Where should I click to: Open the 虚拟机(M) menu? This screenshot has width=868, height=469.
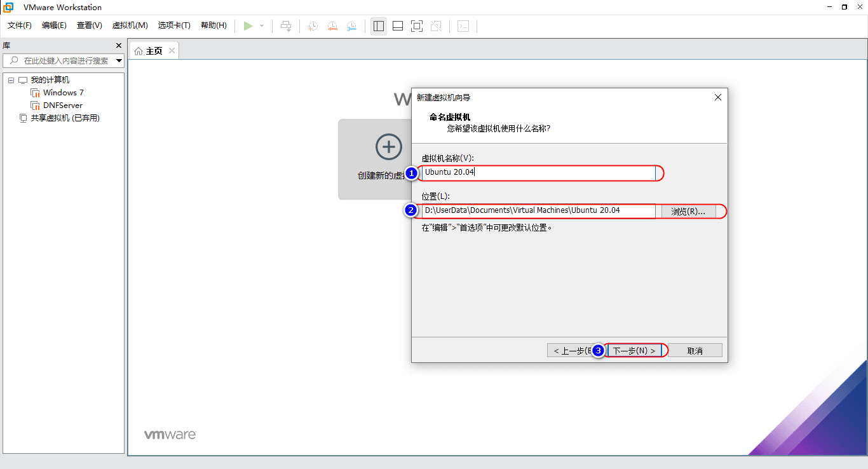[130, 25]
